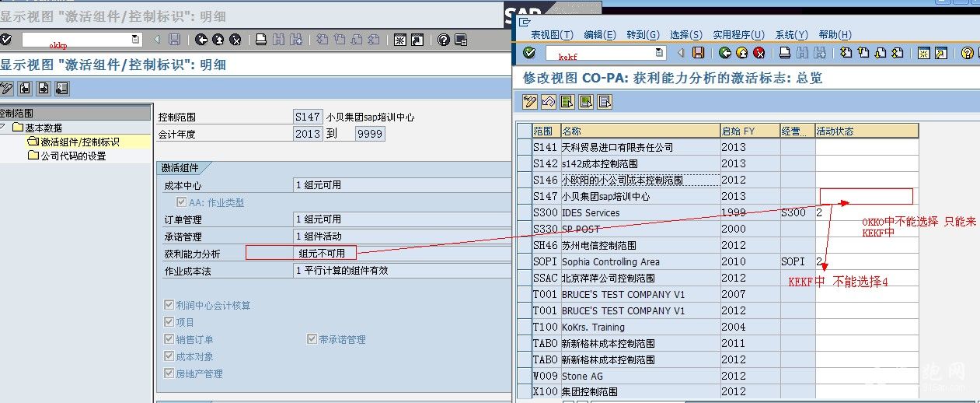
Task: Toggle 带承诺管理 checkbox
Action: (x=312, y=339)
